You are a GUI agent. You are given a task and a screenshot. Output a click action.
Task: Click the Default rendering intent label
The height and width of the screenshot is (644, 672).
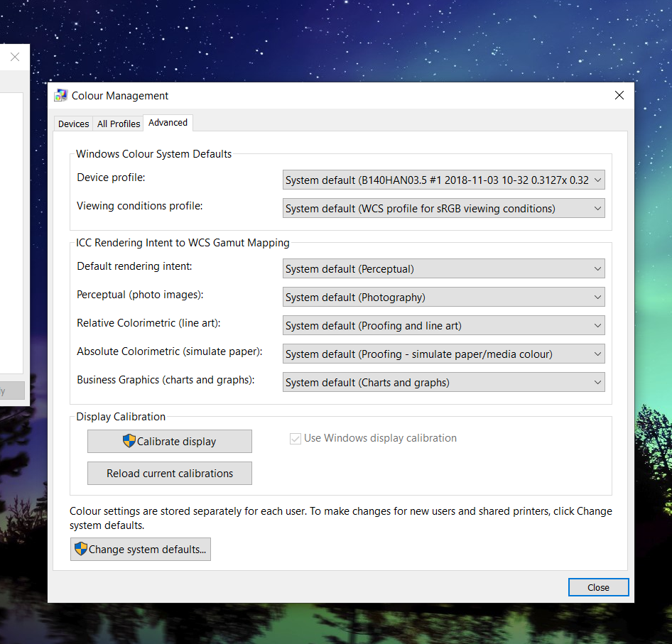pos(134,266)
